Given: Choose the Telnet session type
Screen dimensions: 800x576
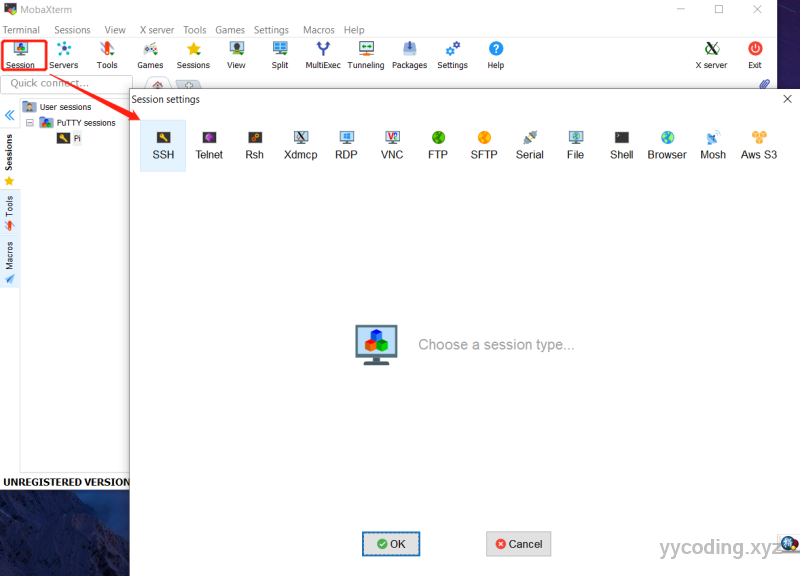Looking at the screenshot, I should [x=209, y=145].
